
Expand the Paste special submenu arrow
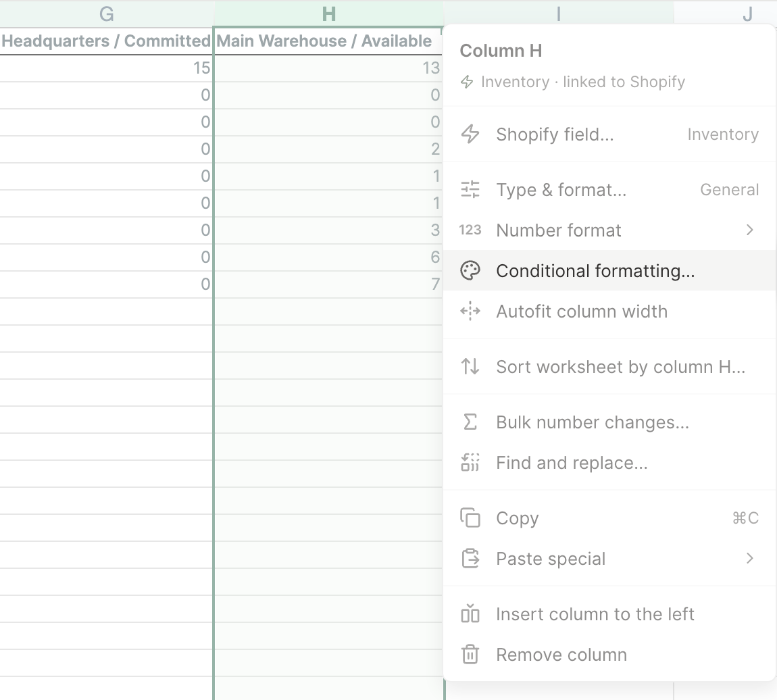click(x=750, y=559)
